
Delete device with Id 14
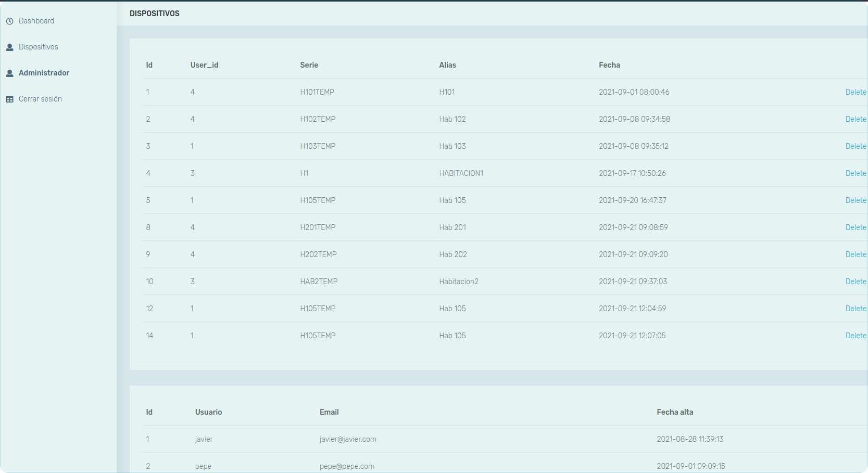coord(856,336)
